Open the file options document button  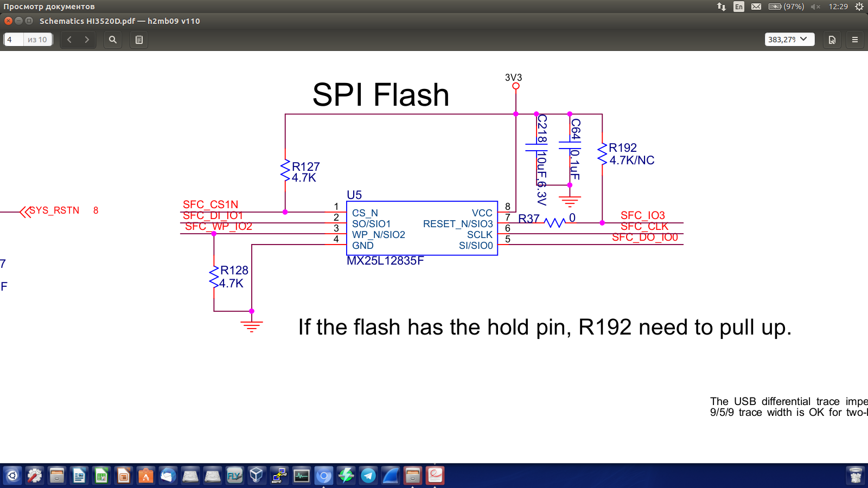(x=832, y=40)
